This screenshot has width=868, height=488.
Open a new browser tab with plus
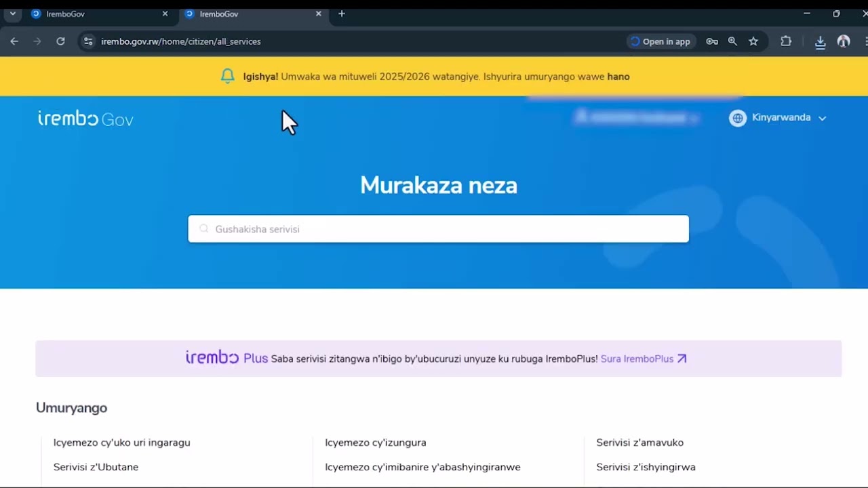[342, 14]
